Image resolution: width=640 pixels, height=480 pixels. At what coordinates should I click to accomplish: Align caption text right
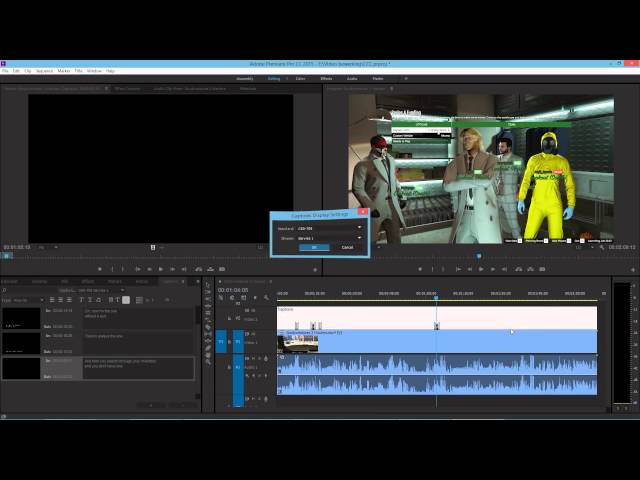(69, 300)
